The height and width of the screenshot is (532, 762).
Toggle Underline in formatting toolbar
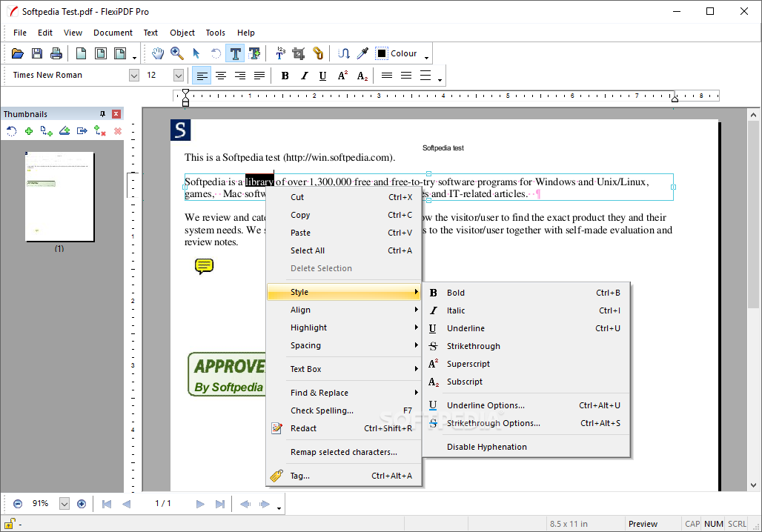coord(322,76)
